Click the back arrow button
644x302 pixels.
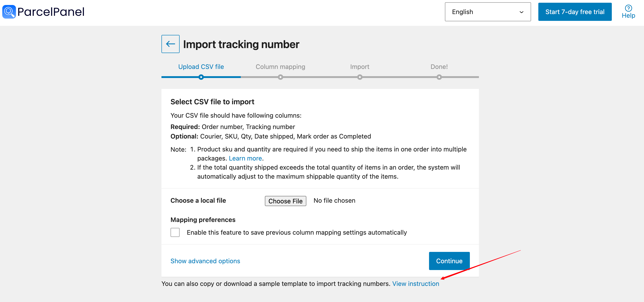point(170,44)
